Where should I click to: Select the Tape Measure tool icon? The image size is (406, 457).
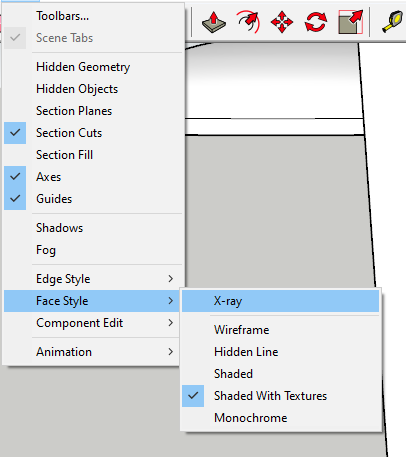pyautogui.click(x=392, y=22)
